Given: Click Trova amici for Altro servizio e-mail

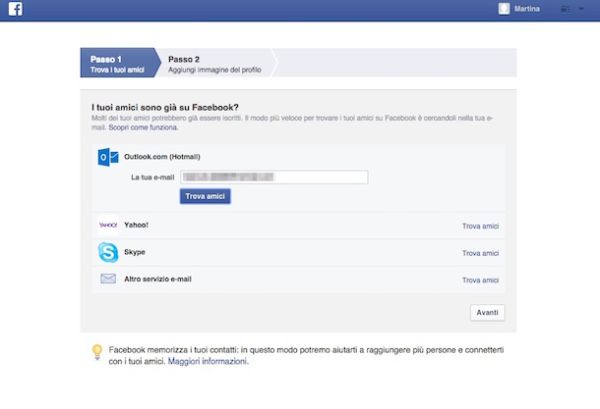Looking at the screenshot, I should click(x=480, y=280).
